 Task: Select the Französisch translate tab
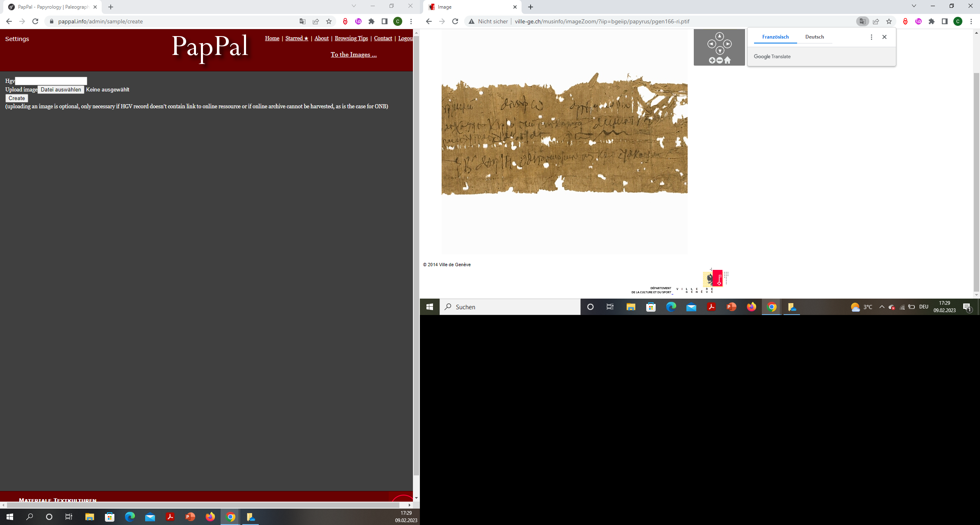click(x=775, y=37)
